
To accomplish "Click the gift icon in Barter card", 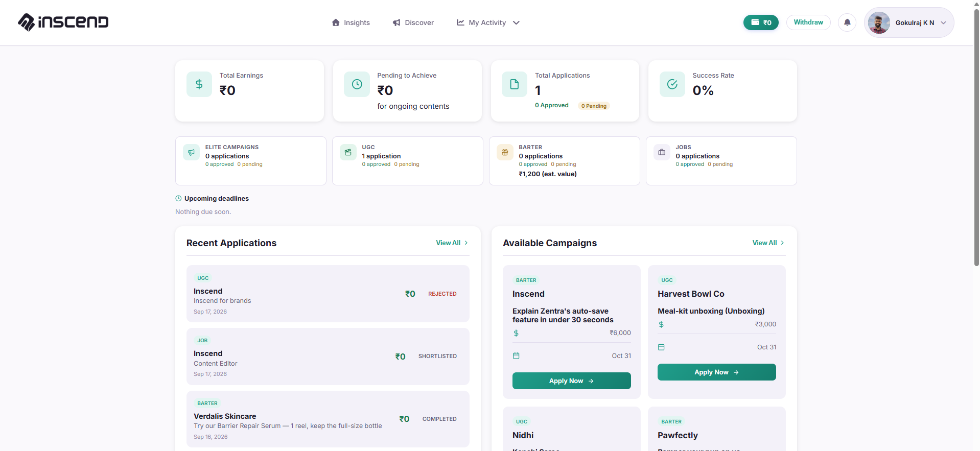I will coord(505,152).
